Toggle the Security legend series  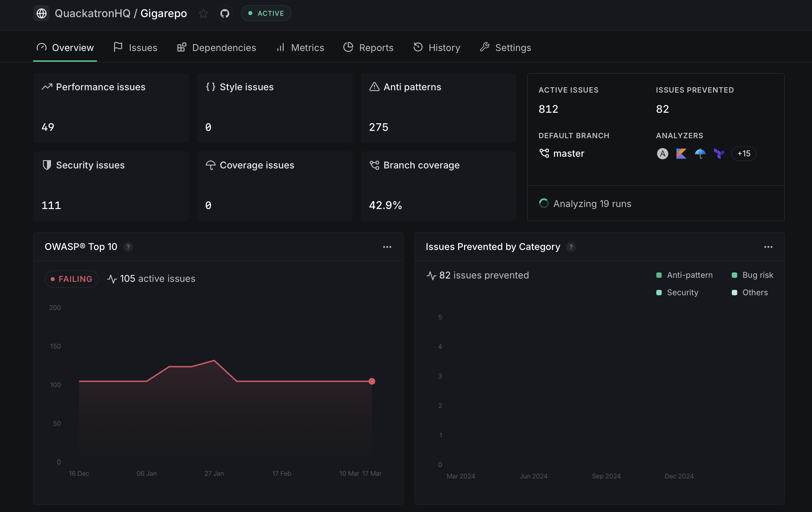(678, 293)
